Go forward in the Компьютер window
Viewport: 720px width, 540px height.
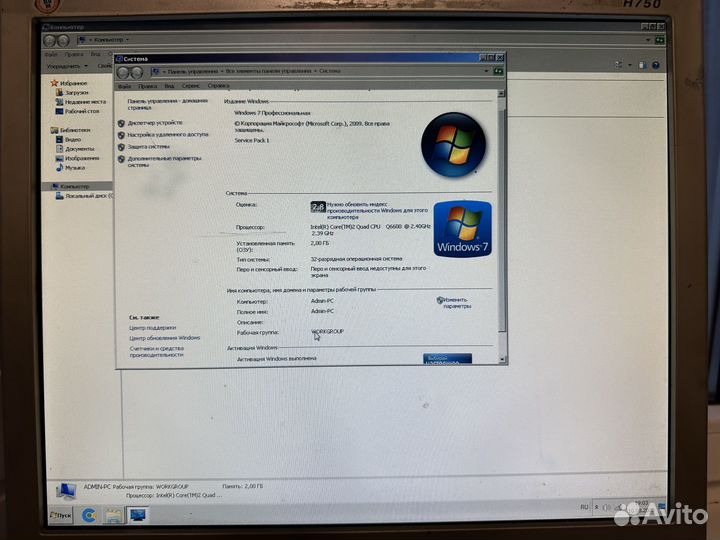tap(63, 41)
